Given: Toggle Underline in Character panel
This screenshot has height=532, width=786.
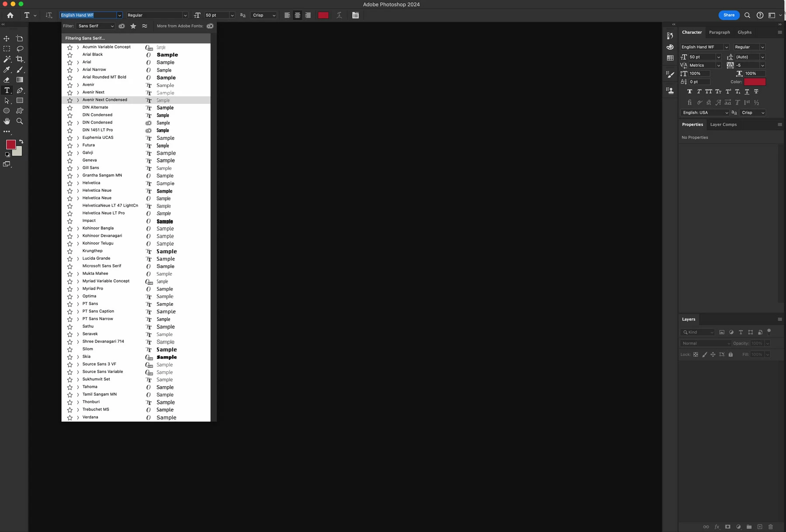Looking at the screenshot, I should tap(747, 91).
